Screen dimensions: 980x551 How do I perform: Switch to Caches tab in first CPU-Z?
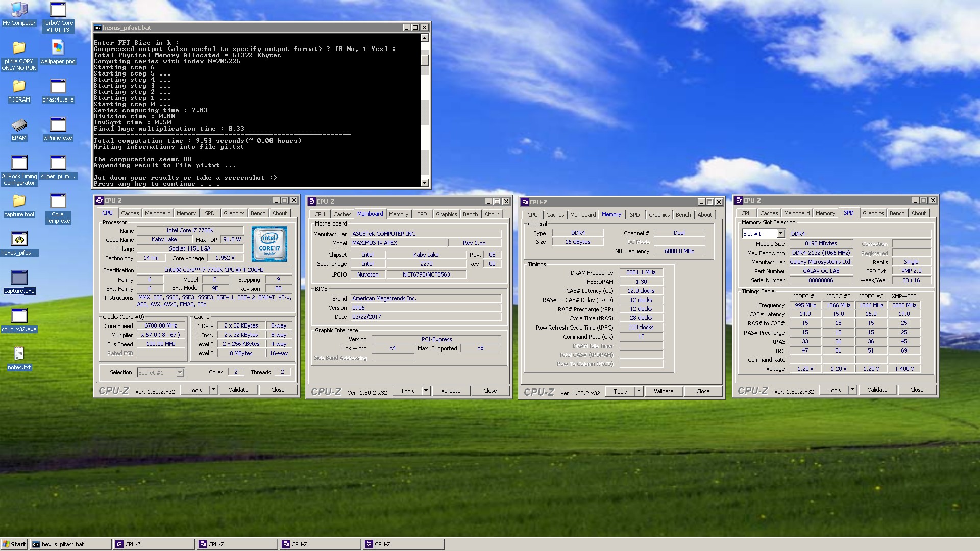pos(130,214)
